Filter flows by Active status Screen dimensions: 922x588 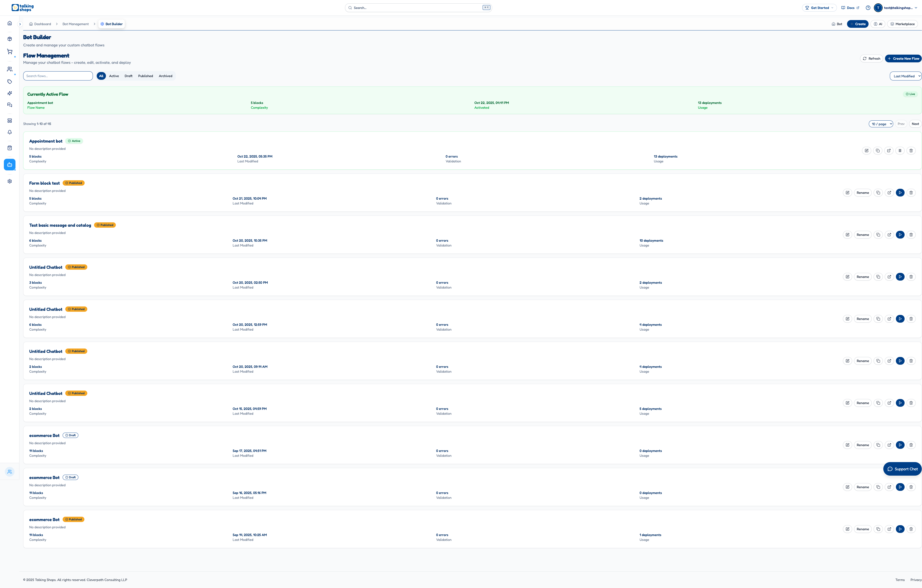click(x=114, y=76)
